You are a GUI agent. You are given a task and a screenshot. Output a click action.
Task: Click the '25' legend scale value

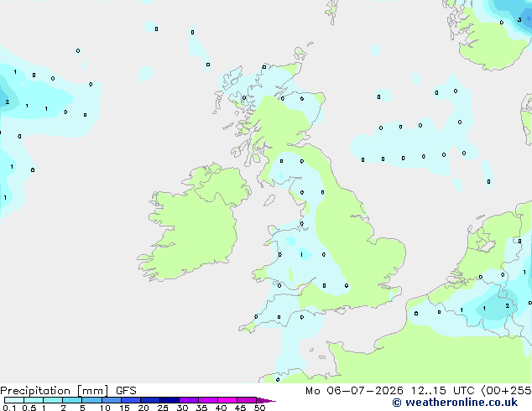click(163, 408)
